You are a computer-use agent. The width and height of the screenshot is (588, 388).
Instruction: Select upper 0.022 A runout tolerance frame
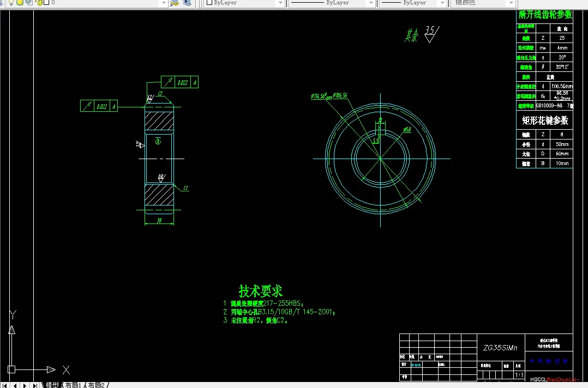[x=179, y=82]
